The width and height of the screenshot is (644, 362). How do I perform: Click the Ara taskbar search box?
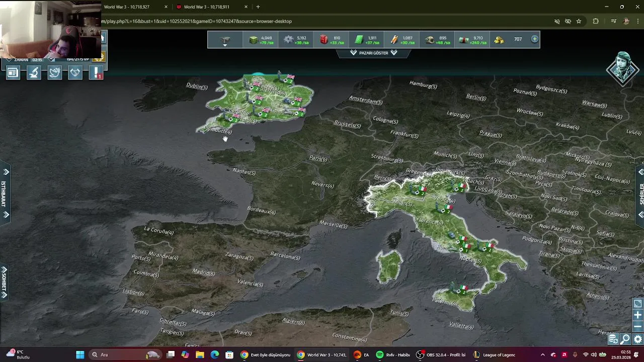tap(125, 355)
